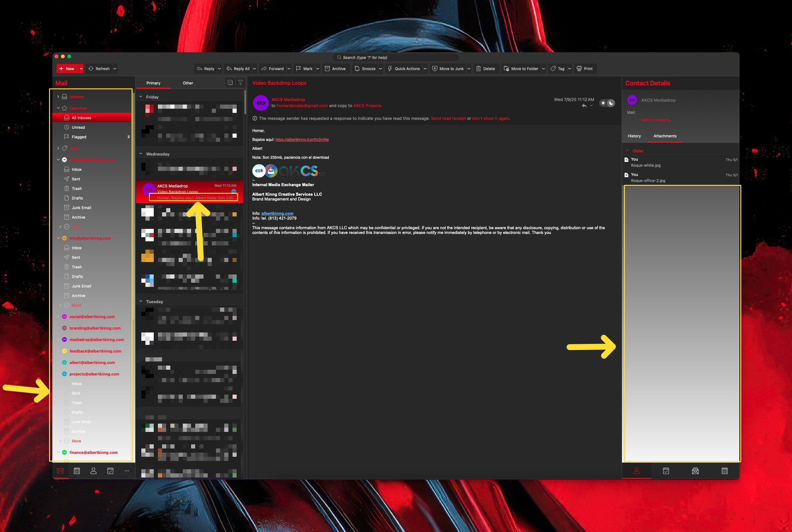
Task: Snooze the selected email
Action: (x=365, y=69)
